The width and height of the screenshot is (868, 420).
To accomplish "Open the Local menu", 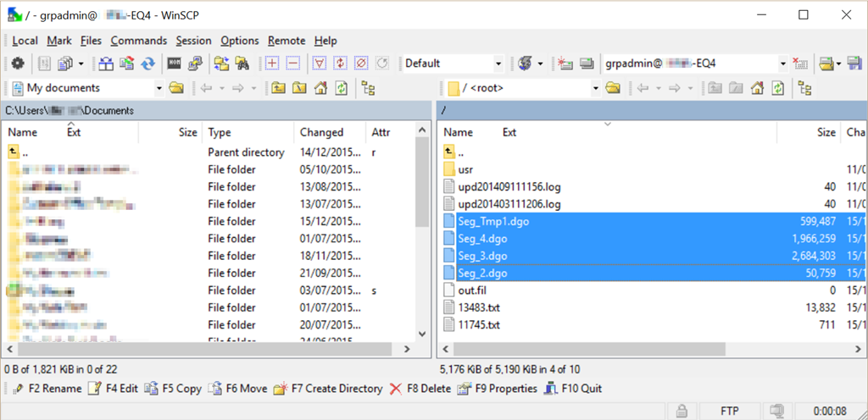I will pyautogui.click(x=25, y=41).
